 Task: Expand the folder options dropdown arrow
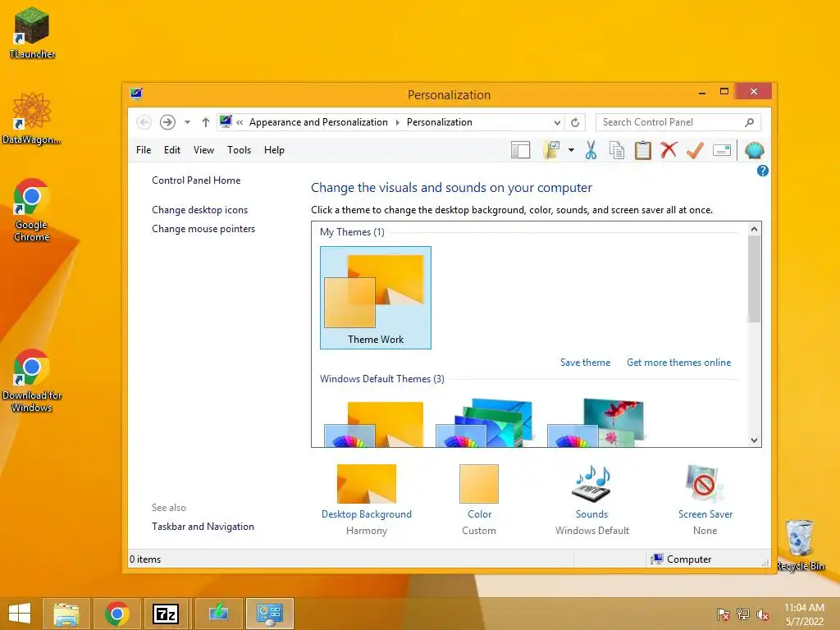[x=571, y=151]
